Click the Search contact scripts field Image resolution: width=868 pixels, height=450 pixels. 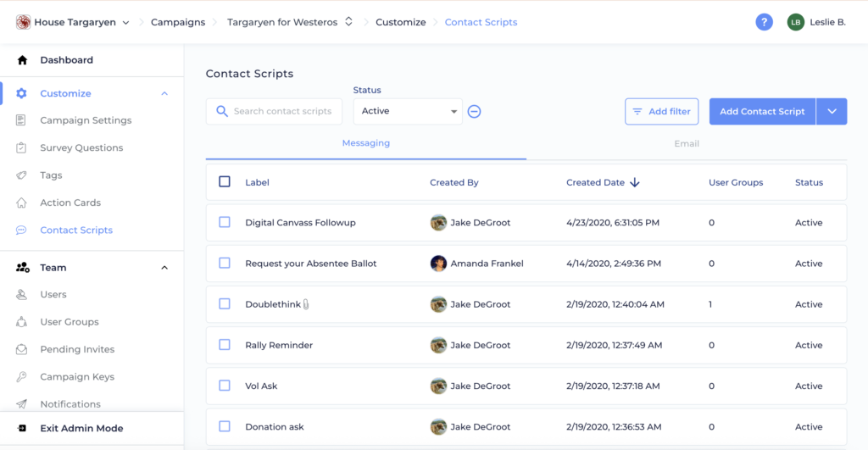(x=274, y=111)
